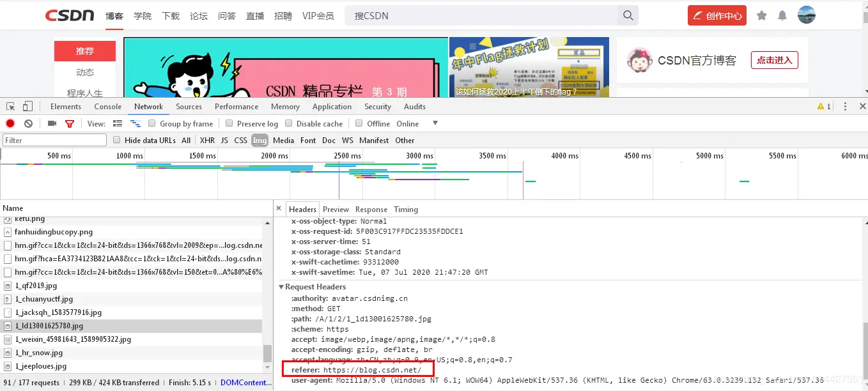Viewport: 868px width, 391px height.
Task: Open the DevTools three-dot customize menu
Action: pyautogui.click(x=846, y=106)
